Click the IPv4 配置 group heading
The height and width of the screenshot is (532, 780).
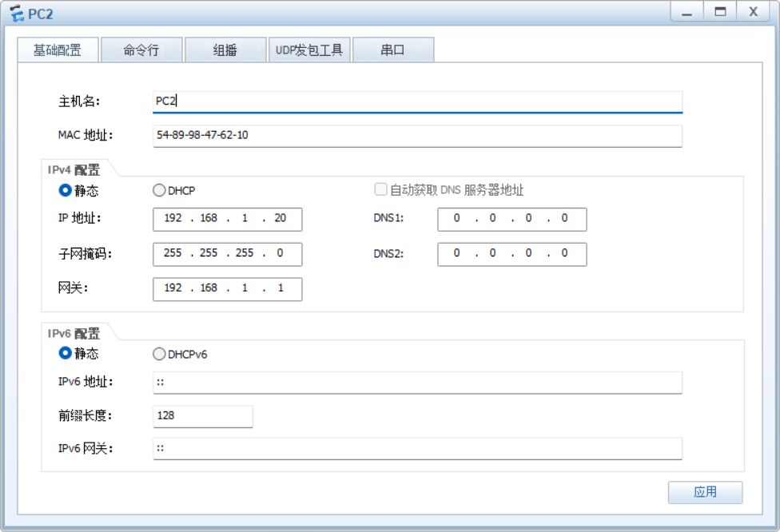pyautogui.click(x=74, y=169)
